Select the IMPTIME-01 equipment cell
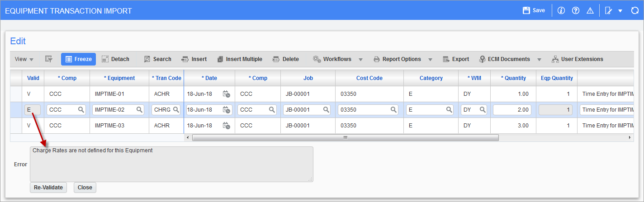Screen dimensions: 644x202 point(119,94)
